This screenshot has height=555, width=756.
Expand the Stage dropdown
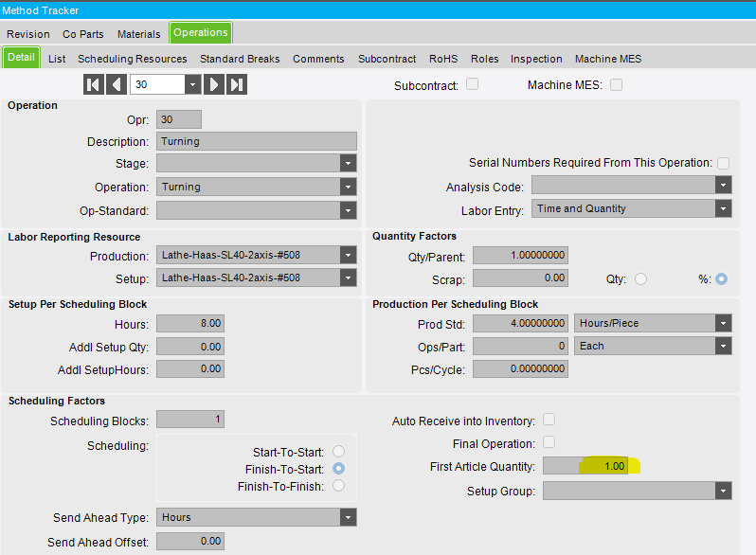pyautogui.click(x=348, y=164)
